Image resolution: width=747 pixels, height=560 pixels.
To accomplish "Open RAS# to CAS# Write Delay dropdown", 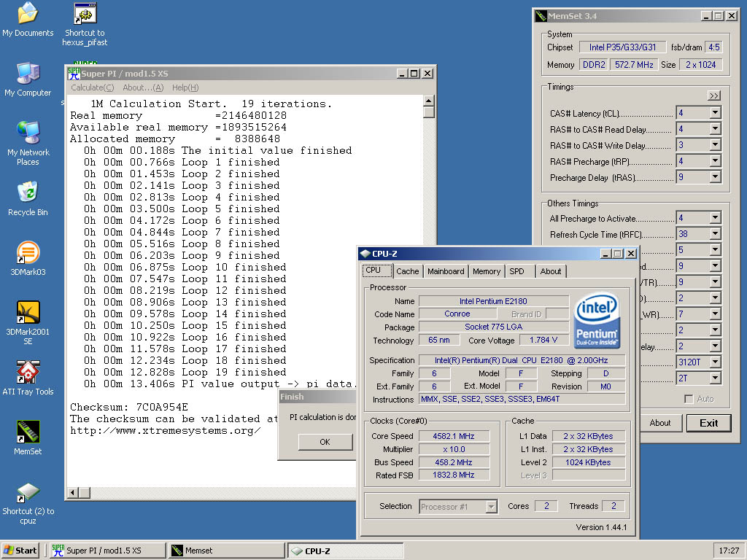I will point(715,145).
